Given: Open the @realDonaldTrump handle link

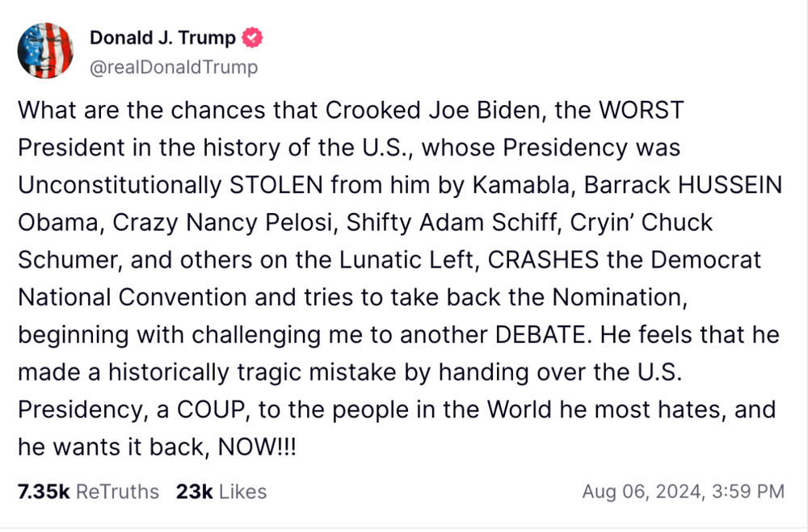Looking at the screenshot, I should 174,67.
